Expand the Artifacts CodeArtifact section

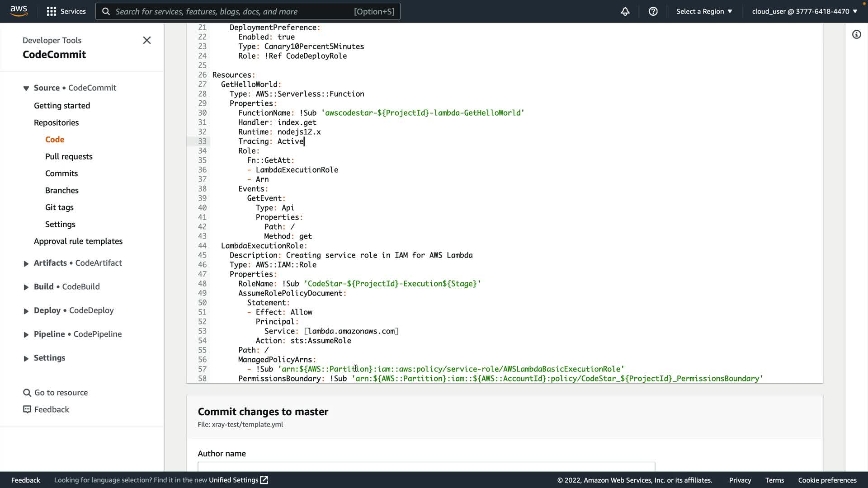[x=26, y=263]
